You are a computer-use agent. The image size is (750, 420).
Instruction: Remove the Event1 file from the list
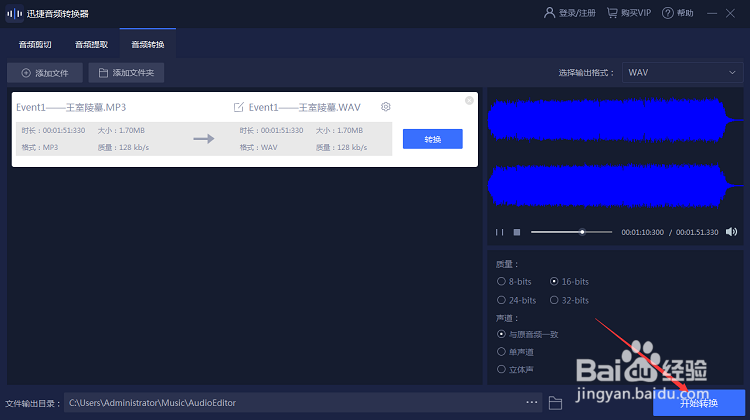point(469,100)
